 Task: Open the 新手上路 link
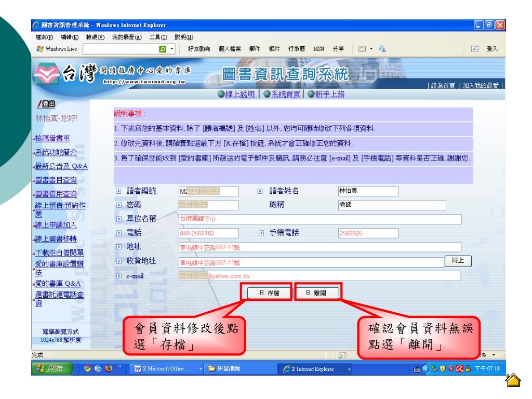tap(330, 95)
